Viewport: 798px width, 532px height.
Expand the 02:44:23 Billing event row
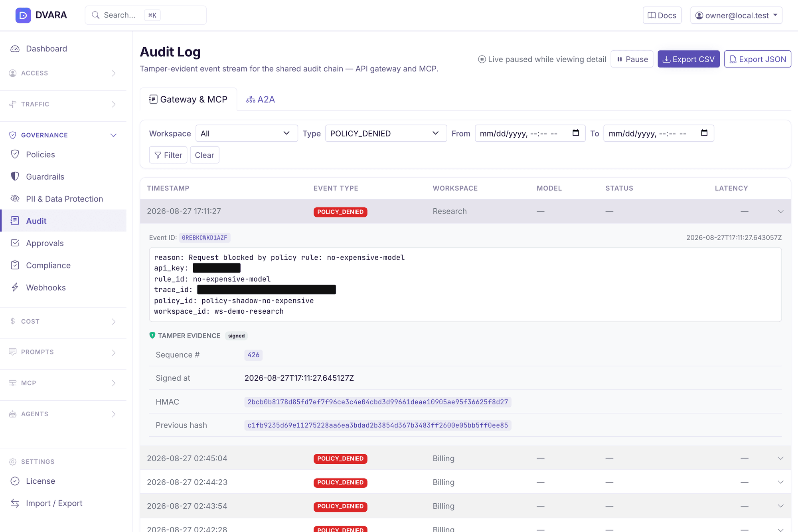465,482
